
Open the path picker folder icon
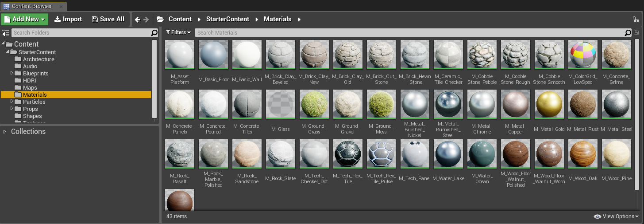click(x=160, y=19)
